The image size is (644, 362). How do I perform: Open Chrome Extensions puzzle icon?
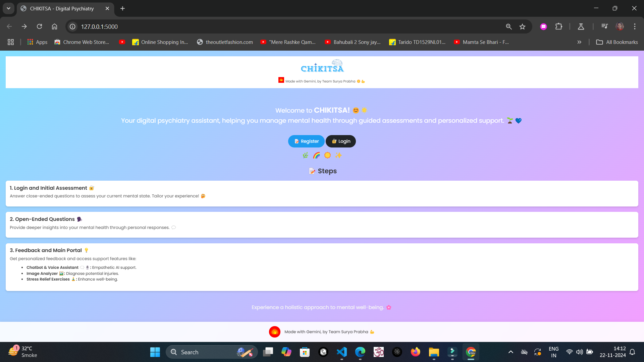[x=559, y=26]
